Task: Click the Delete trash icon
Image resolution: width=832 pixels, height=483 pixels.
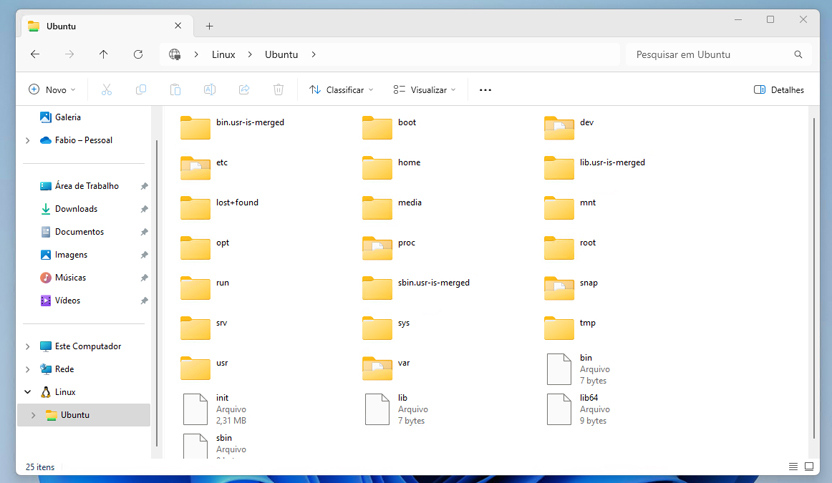Action: (x=278, y=90)
